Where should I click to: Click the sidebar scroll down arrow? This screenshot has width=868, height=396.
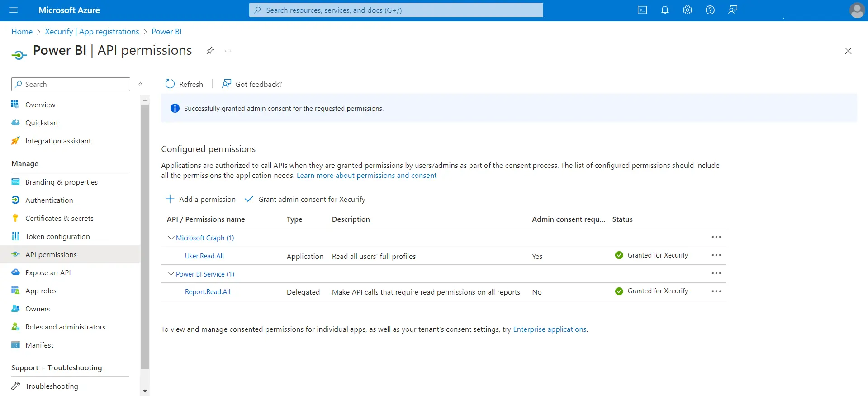pos(145,391)
